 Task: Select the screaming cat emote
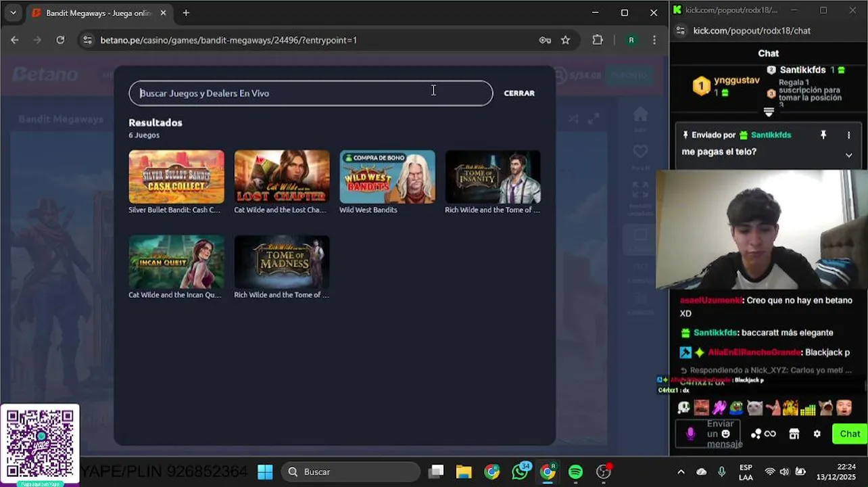825,408
